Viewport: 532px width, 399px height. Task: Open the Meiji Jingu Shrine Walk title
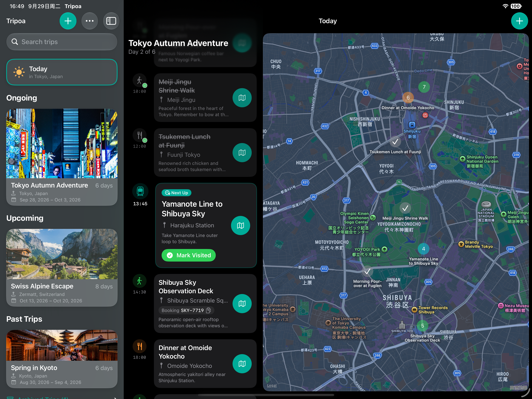tap(176, 86)
